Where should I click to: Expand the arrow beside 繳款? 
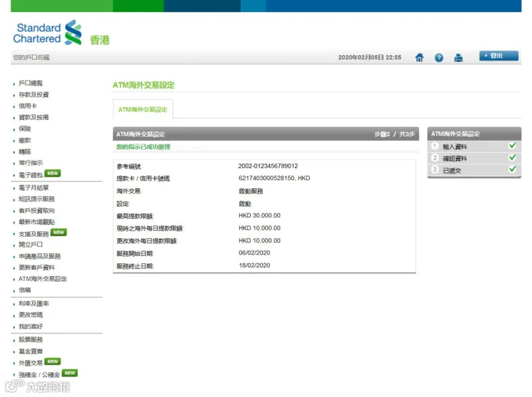click(14, 141)
